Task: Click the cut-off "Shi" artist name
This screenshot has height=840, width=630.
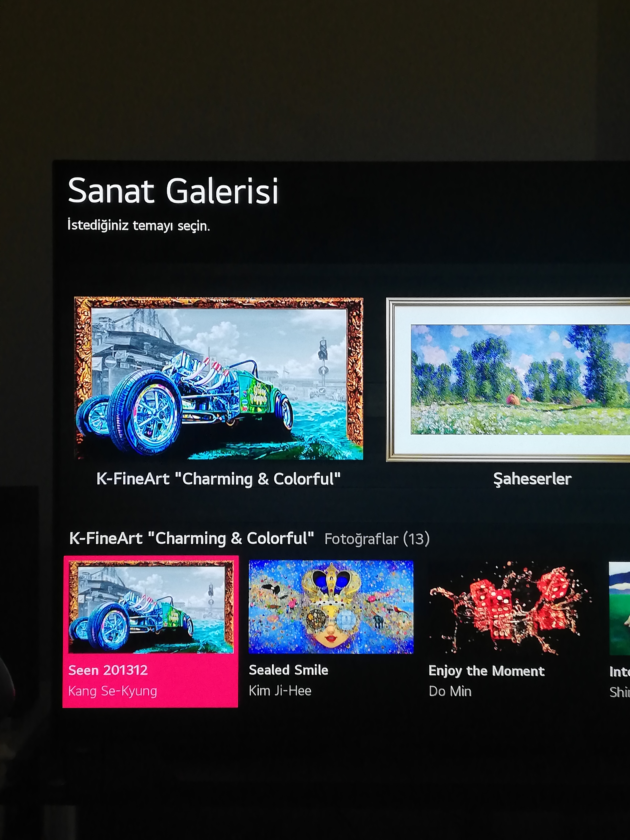Action: [x=619, y=692]
